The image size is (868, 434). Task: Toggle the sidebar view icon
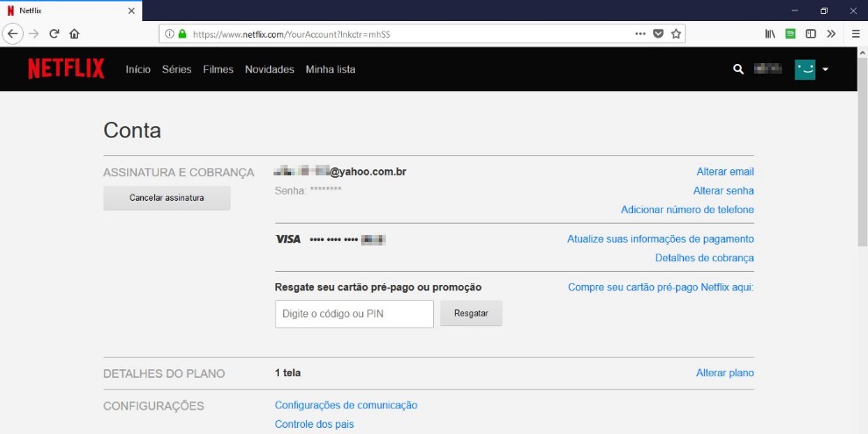[x=810, y=34]
